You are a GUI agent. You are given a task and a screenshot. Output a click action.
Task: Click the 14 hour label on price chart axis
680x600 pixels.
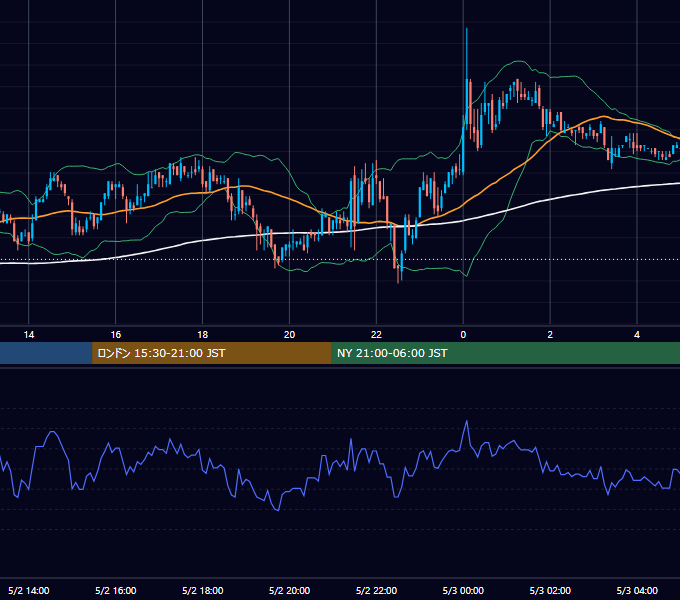[29, 335]
